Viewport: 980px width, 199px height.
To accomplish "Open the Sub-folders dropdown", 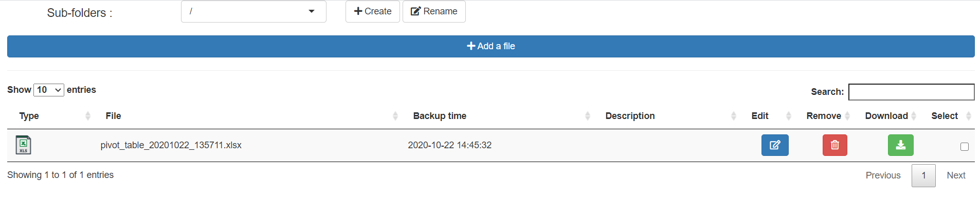I will coord(253,11).
